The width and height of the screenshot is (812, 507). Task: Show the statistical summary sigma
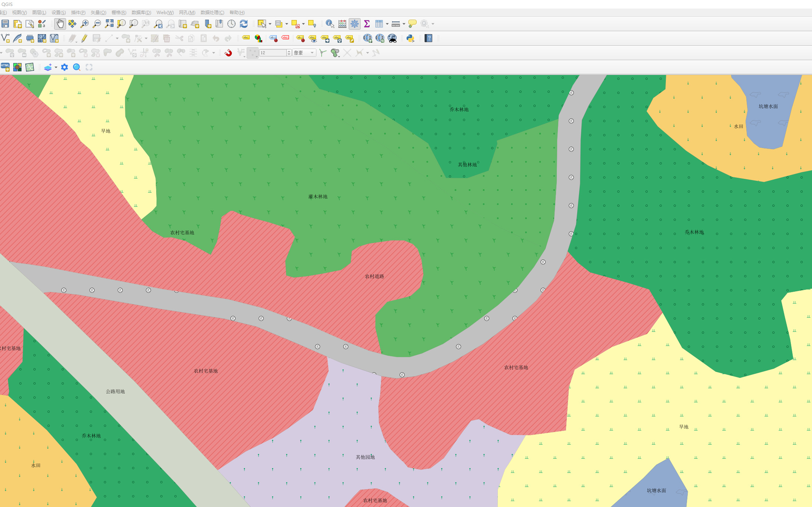pos(367,24)
